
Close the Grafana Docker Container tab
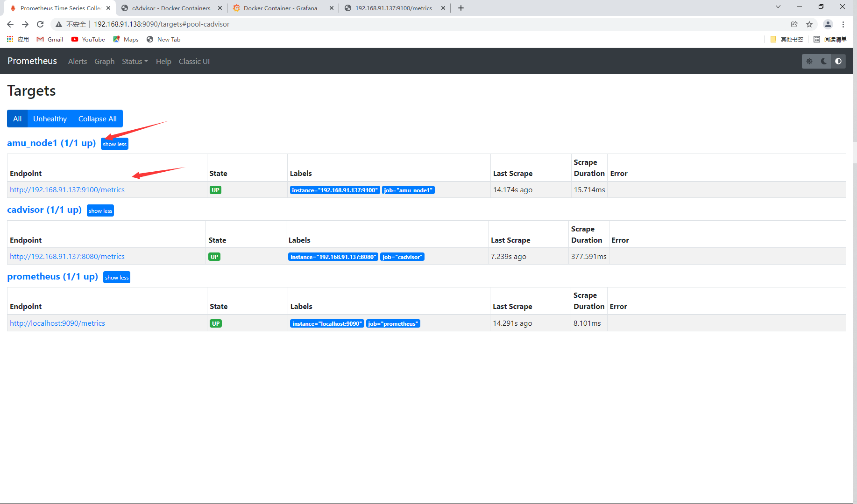pyautogui.click(x=332, y=8)
